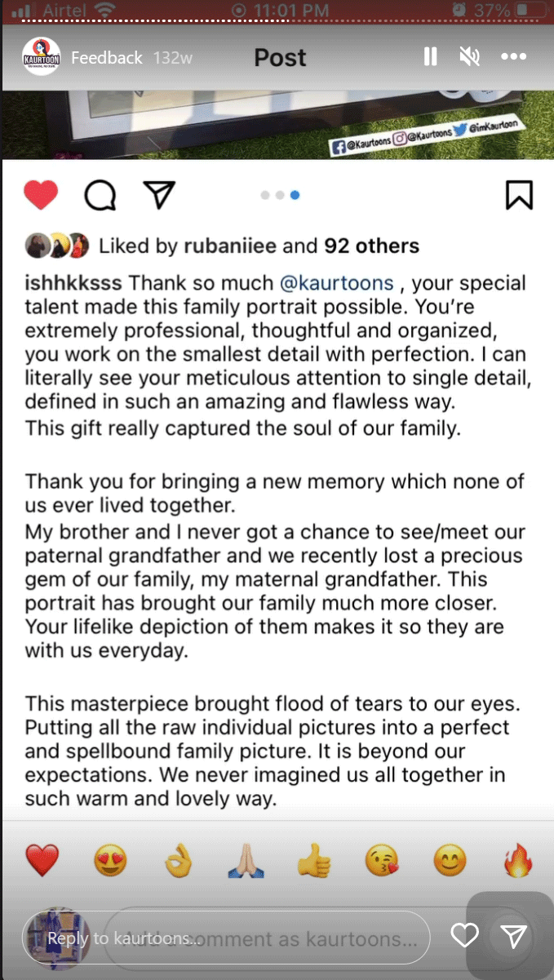This screenshot has height=980, width=554.
Task: Open the three-dot more options menu
Action: tap(514, 56)
